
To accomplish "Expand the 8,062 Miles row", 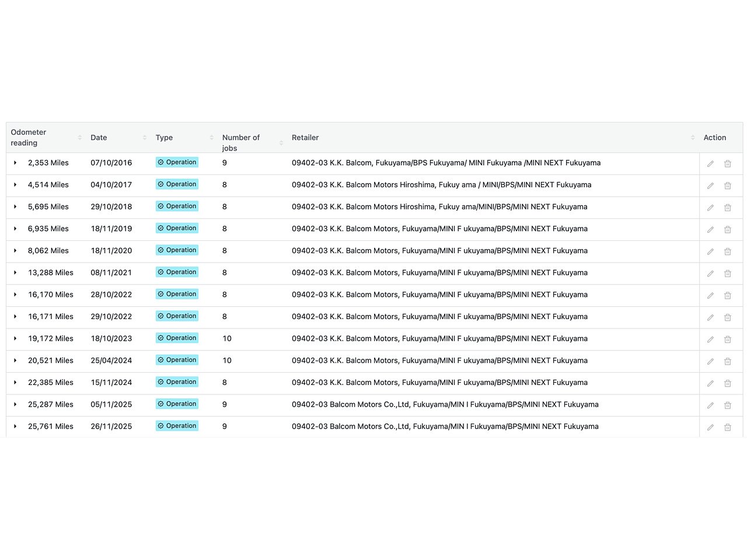I will 15,251.
